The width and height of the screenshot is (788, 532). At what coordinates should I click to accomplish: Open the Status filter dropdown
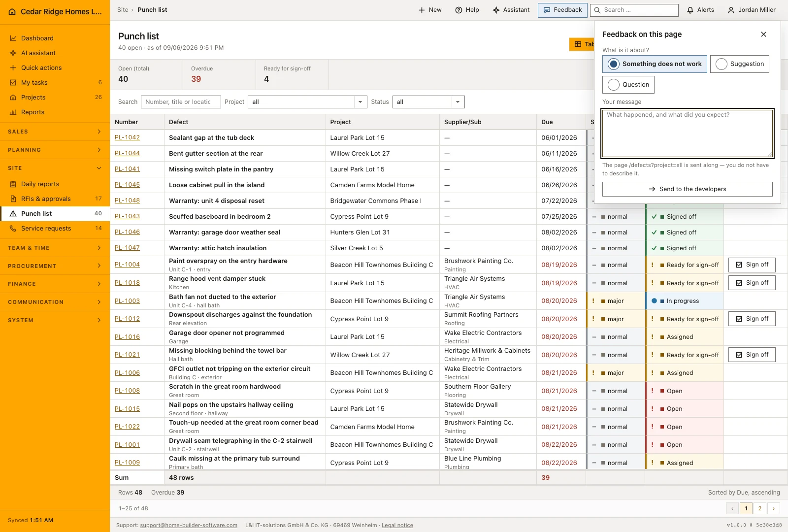pyautogui.click(x=428, y=102)
